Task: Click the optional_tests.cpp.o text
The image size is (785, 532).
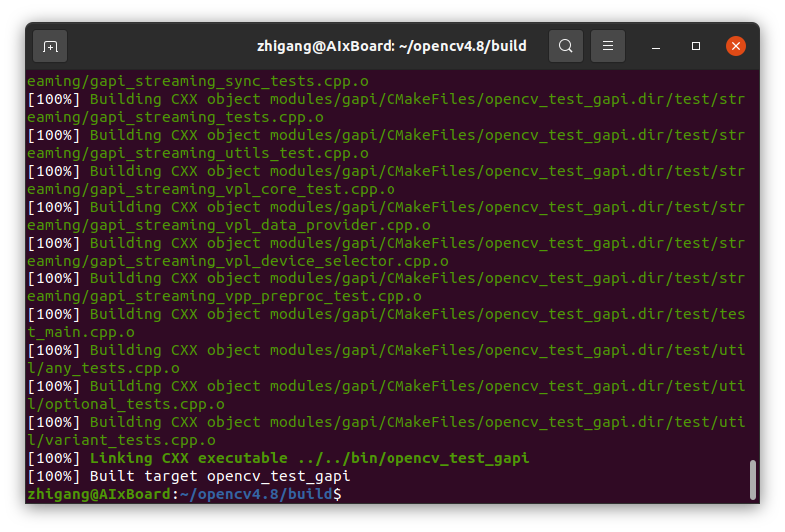Action: pos(130,404)
